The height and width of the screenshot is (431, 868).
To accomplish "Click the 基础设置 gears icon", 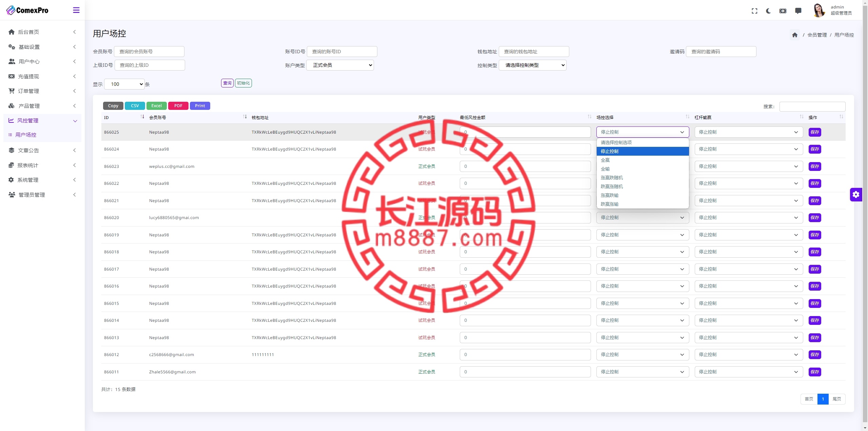I will coord(12,47).
